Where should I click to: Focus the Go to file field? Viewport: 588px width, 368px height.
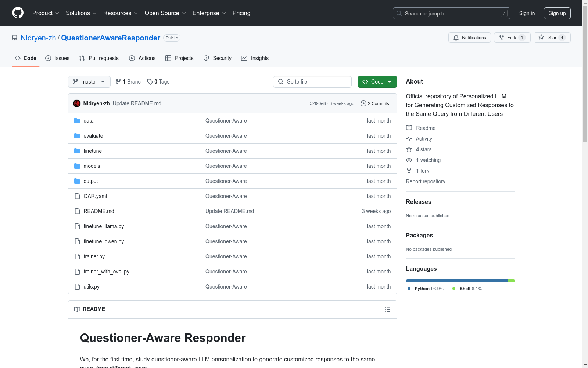point(312,82)
